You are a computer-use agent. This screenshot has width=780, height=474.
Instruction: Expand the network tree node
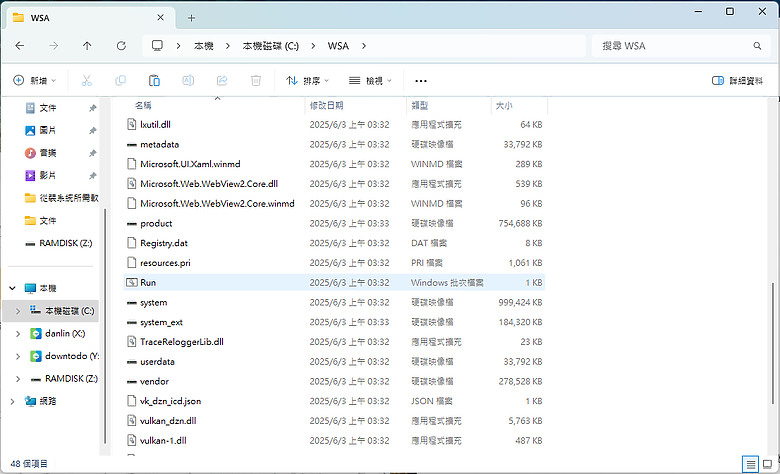(12, 401)
